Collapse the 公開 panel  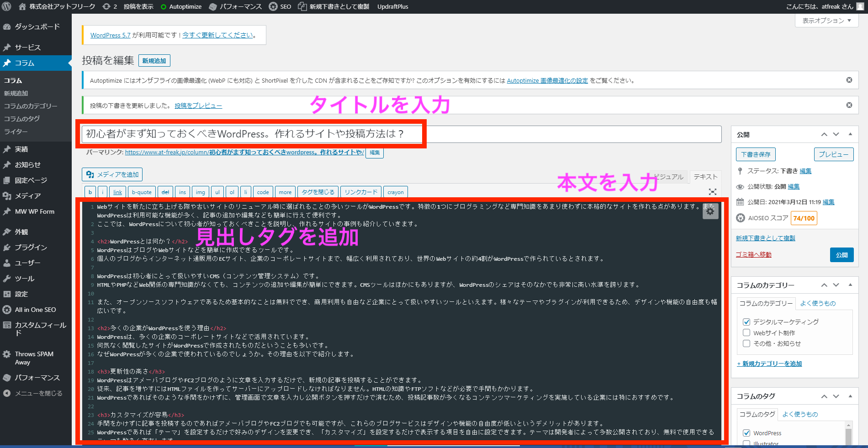[x=850, y=134]
